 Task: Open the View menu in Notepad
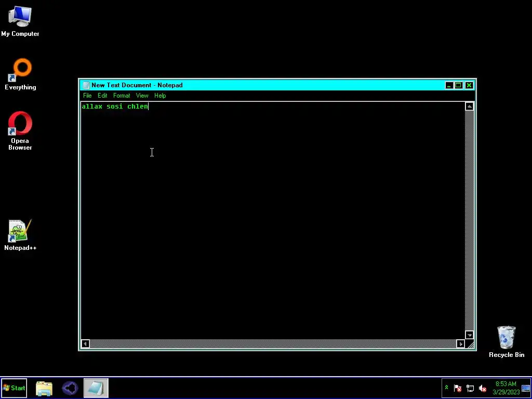coord(142,96)
